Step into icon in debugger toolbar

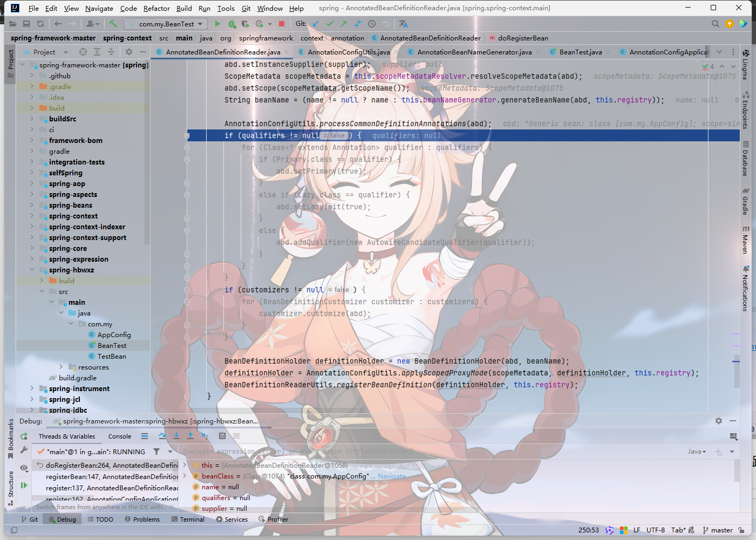coord(176,436)
